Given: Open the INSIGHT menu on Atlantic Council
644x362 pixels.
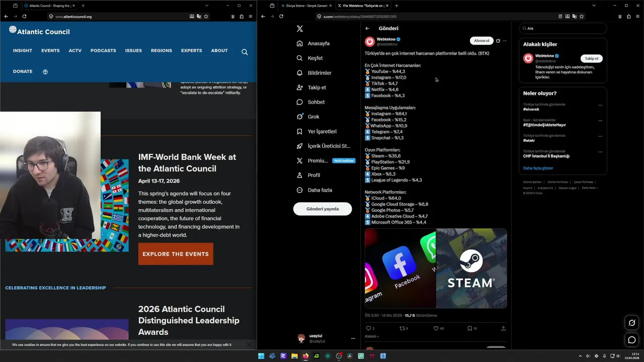Looking at the screenshot, I should 23,50.
